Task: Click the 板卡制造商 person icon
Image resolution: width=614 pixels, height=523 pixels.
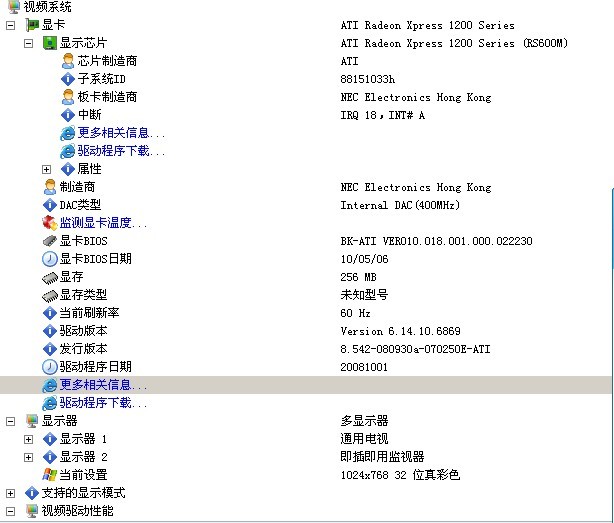Action: click(x=68, y=97)
